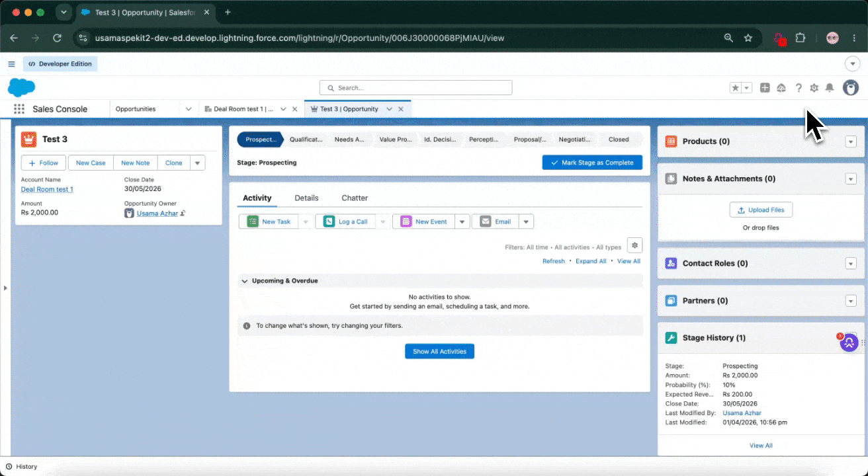Click the Contact Roles icon
This screenshot has height=476, width=868.
pyautogui.click(x=671, y=263)
